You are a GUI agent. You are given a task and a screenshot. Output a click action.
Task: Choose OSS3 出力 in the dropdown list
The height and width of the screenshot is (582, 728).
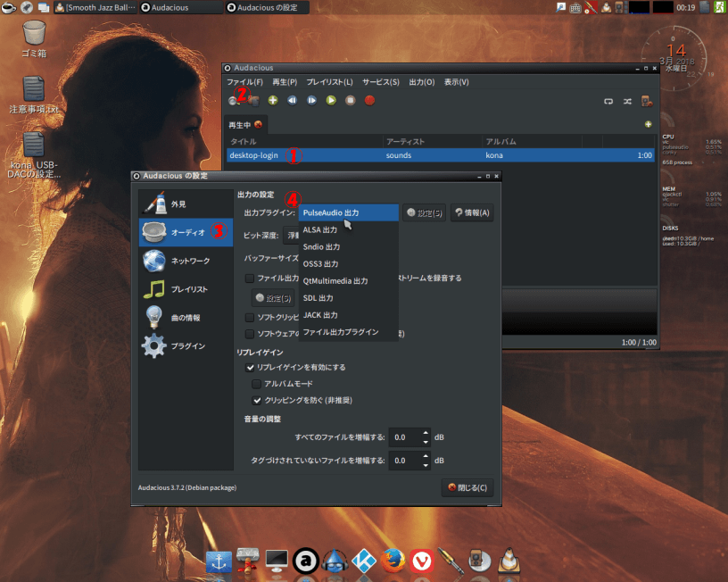[349, 264]
